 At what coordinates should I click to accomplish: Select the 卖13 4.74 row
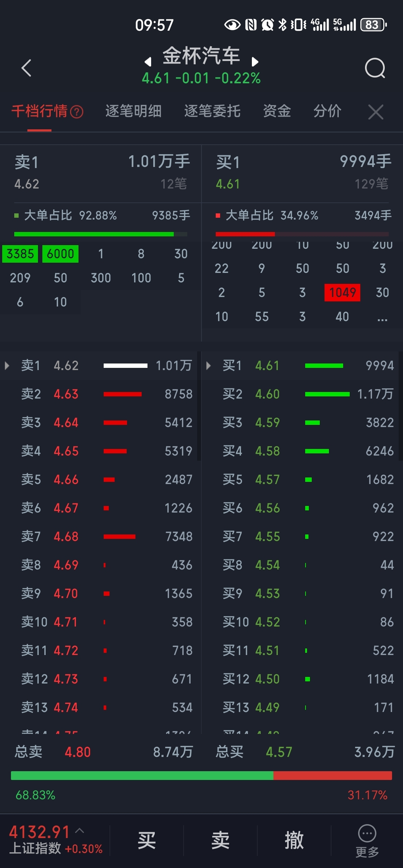(x=101, y=708)
